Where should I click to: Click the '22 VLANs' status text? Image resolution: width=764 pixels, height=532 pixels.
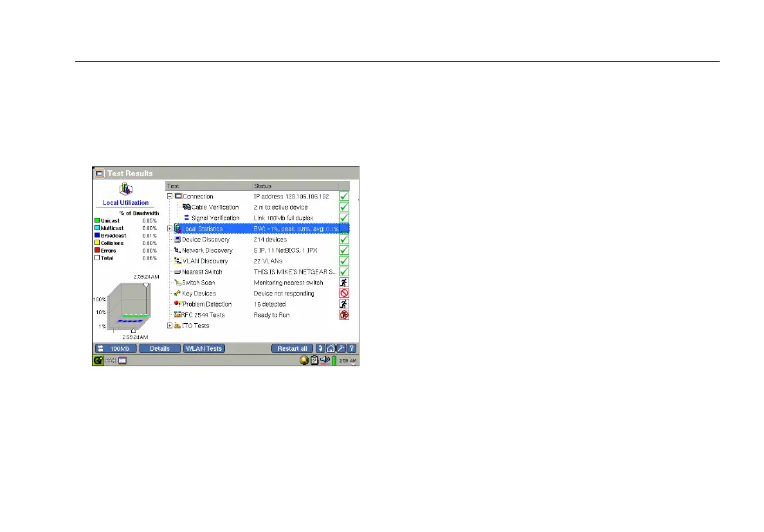click(268, 261)
